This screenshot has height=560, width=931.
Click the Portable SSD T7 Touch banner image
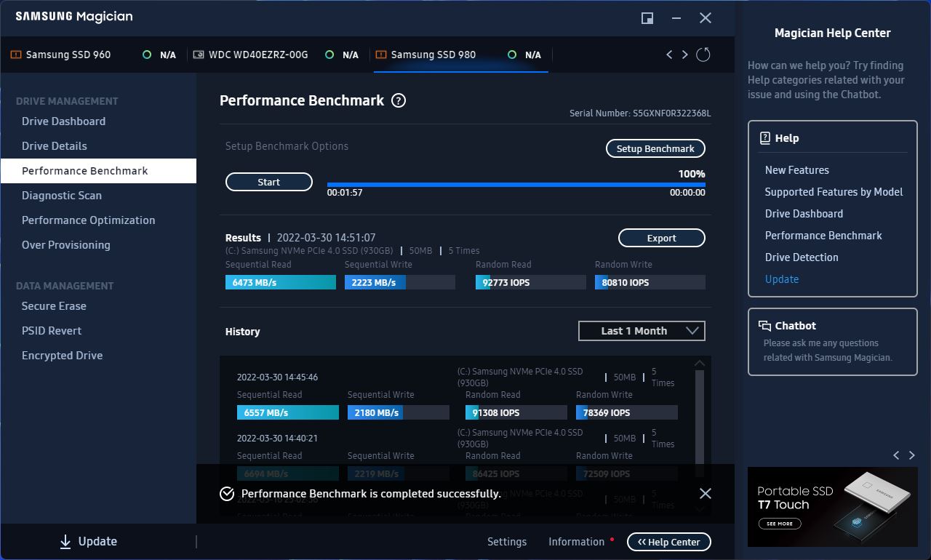(x=833, y=507)
